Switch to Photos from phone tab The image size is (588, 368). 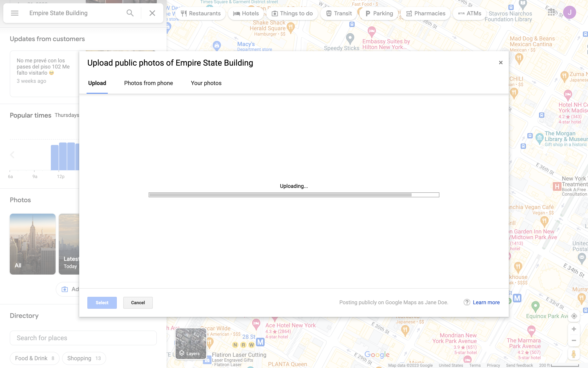(148, 83)
